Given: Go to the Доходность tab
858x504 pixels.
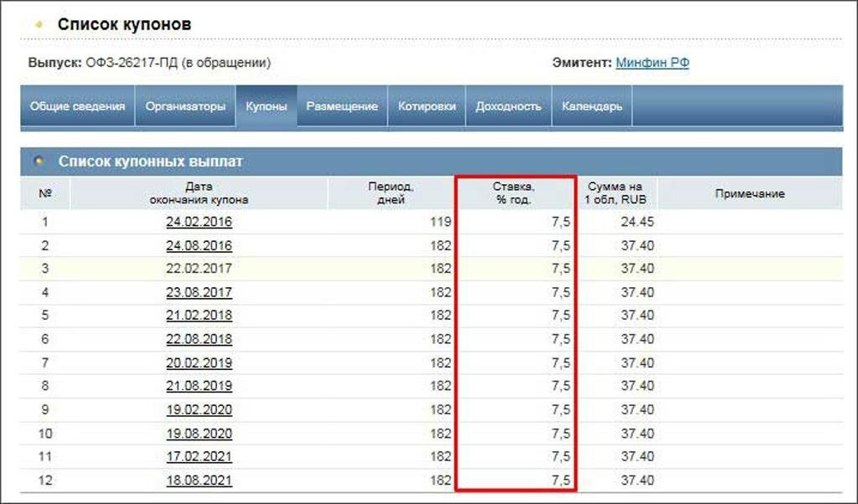Looking at the screenshot, I should (x=509, y=106).
